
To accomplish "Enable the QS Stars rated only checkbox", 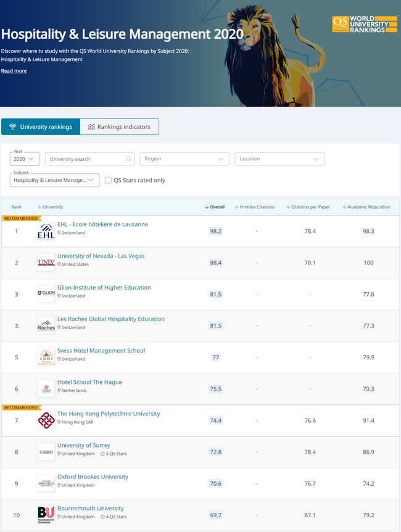I will (x=108, y=180).
